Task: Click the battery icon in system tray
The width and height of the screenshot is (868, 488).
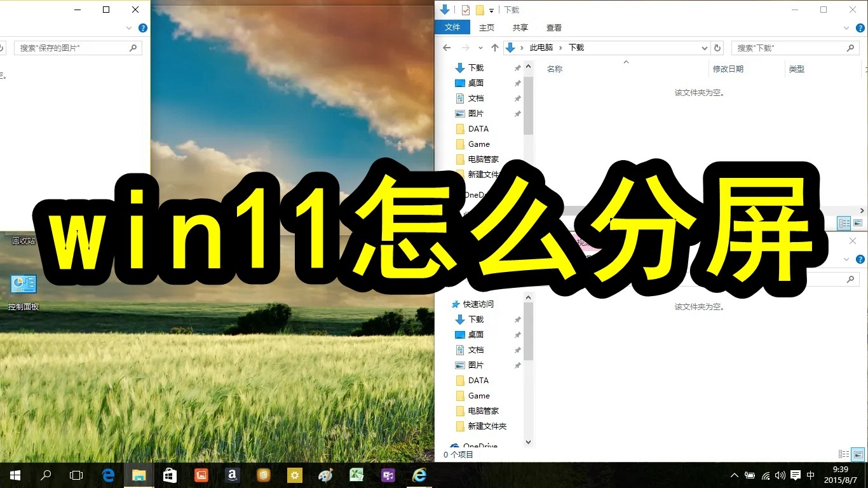Action: (750, 475)
